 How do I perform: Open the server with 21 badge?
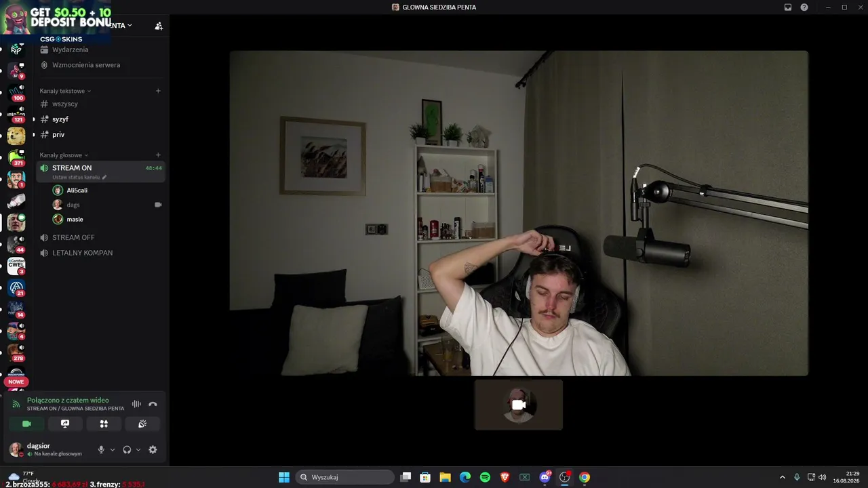pos(16,287)
